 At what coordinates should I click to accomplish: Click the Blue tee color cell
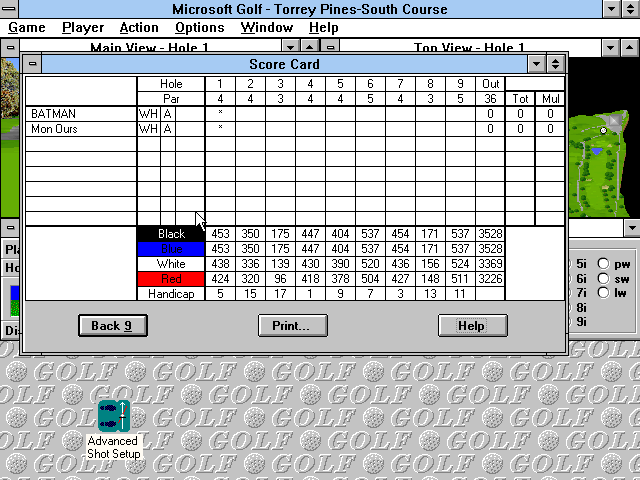(x=171, y=249)
